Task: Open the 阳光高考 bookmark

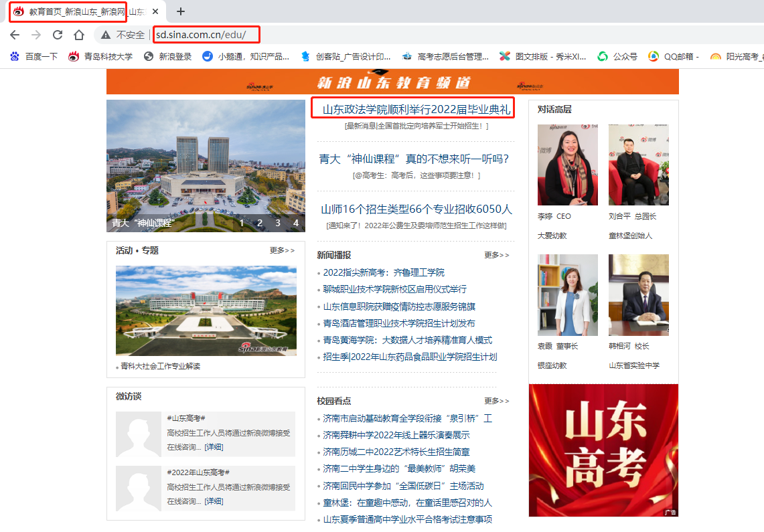Action: [x=737, y=56]
